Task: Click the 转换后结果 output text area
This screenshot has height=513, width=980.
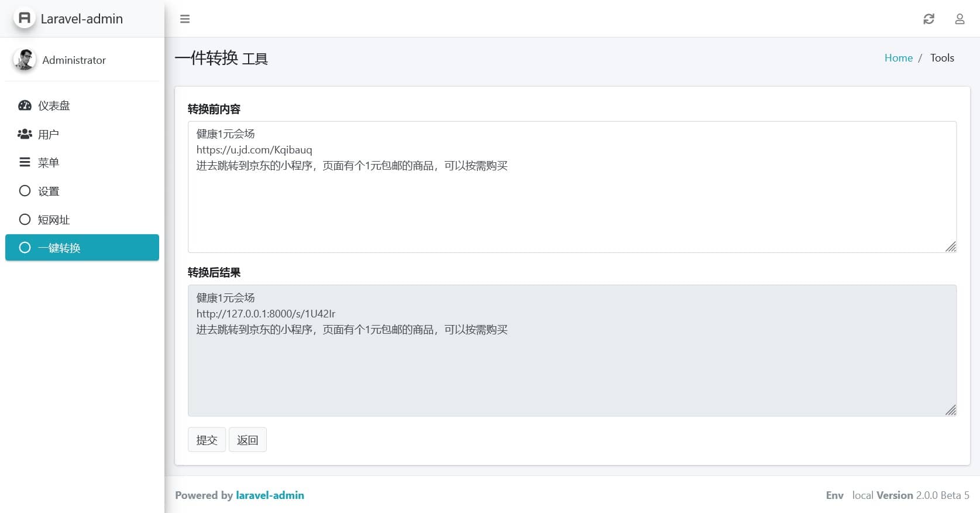Action: (x=572, y=369)
